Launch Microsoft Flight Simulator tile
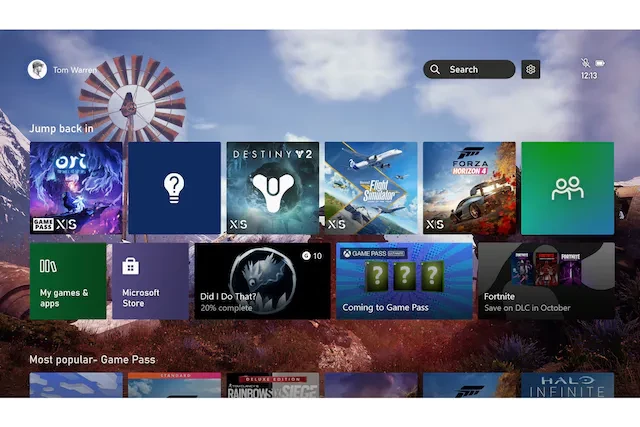Image resolution: width=640 pixels, height=427 pixels. [x=371, y=188]
